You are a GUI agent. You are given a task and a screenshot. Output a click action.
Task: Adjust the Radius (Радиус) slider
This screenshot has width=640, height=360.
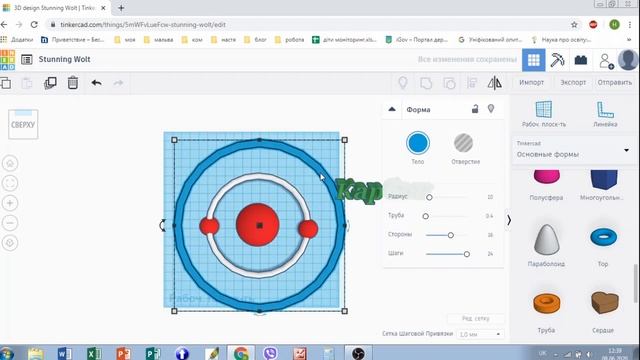[429, 197]
